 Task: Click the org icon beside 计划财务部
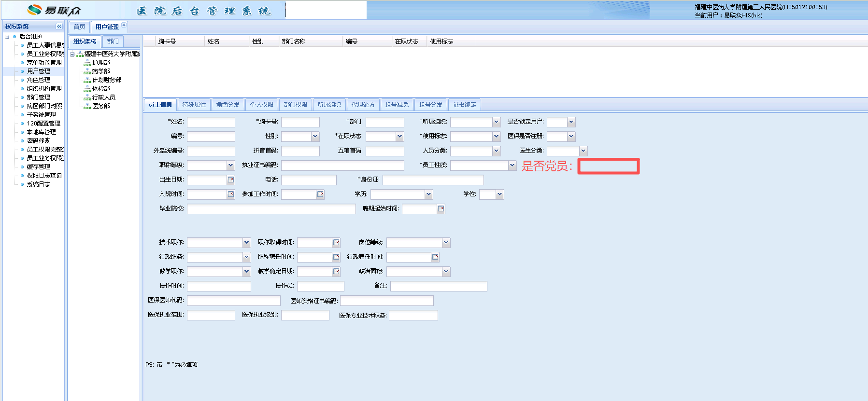click(87, 80)
